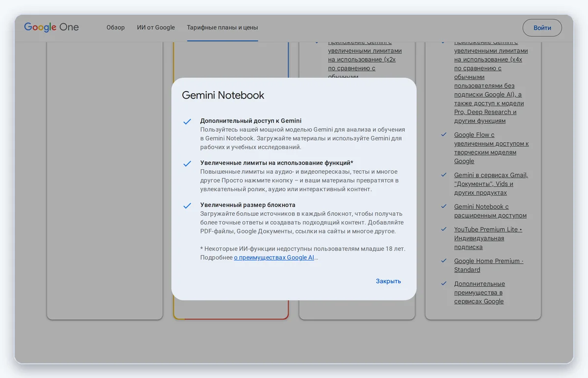The height and width of the screenshot is (378, 588).
Task: Click the paragraph starting Пользуйтесь нашей мощной моделью
Action: [x=303, y=138]
